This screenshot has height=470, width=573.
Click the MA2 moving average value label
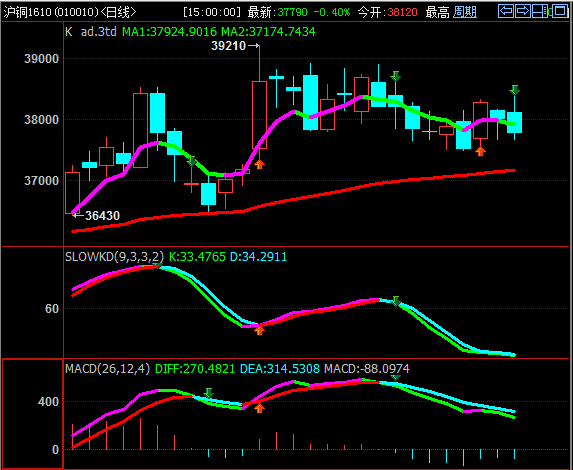point(269,32)
